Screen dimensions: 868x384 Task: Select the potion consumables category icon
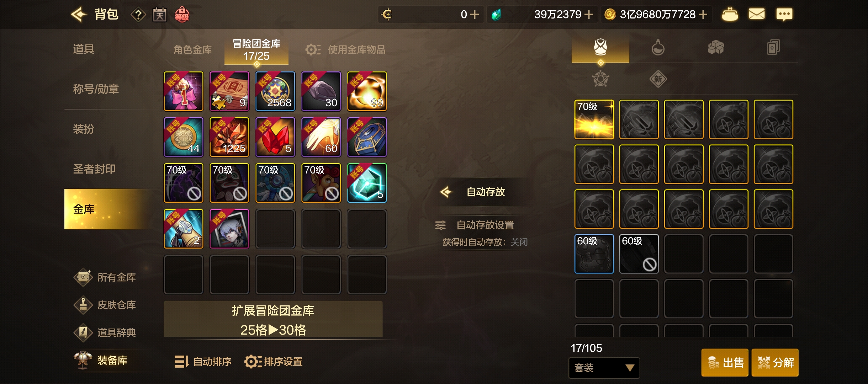(658, 47)
